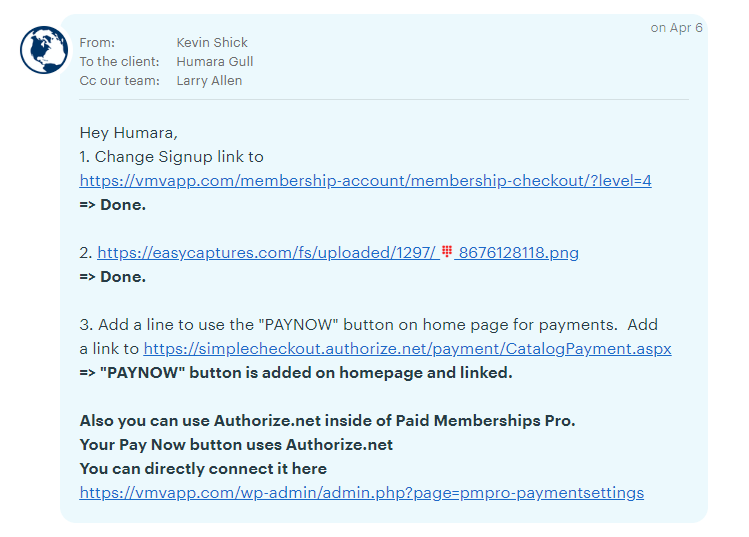Screen dimensions: 749x537
Task: Open the easycaptures.com uploaded screenshot link
Action: (x=266, y=253)
